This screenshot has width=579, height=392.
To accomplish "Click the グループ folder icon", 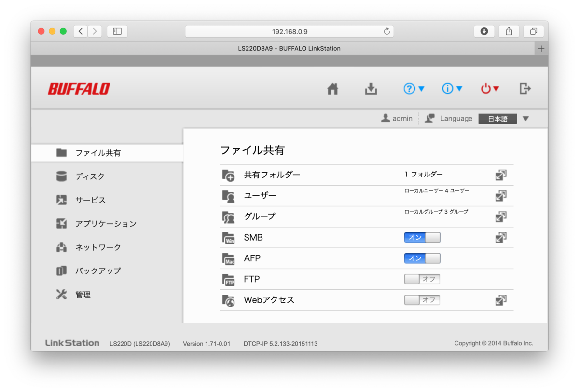I will [228, 217].
